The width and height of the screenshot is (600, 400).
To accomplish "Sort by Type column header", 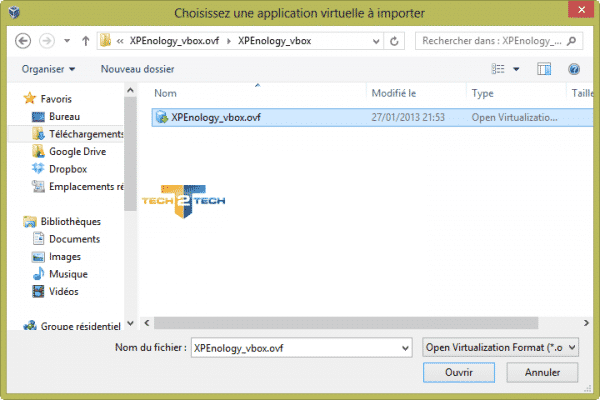I will pyautogui.click(x=482, y=93).
